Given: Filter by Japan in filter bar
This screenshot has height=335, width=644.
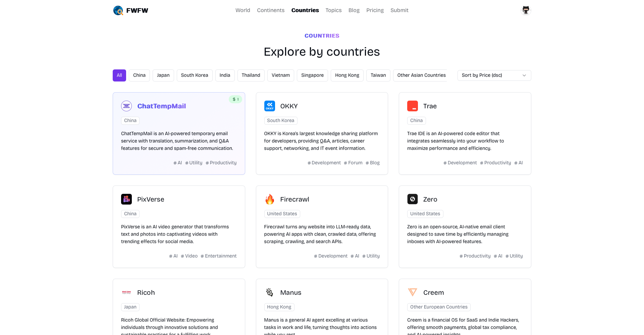Looking at the screenshot, I should click(163, 75).
